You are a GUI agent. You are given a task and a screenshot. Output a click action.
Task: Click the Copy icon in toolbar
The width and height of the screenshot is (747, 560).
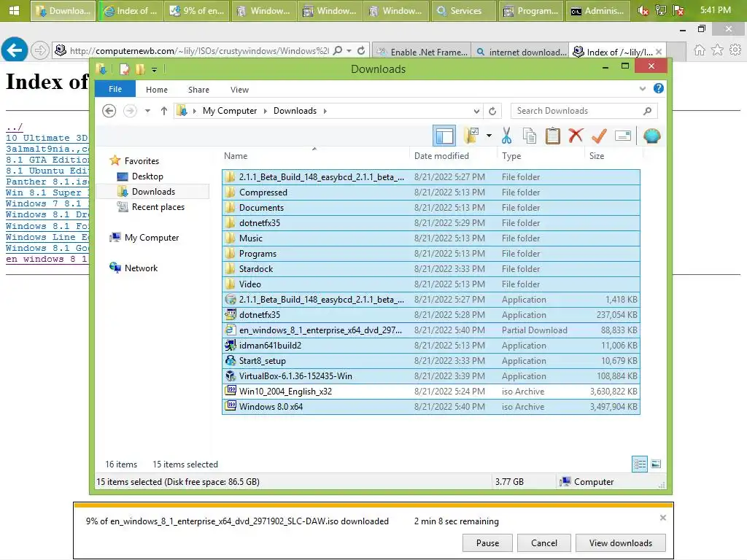click(x=530, y=136)
